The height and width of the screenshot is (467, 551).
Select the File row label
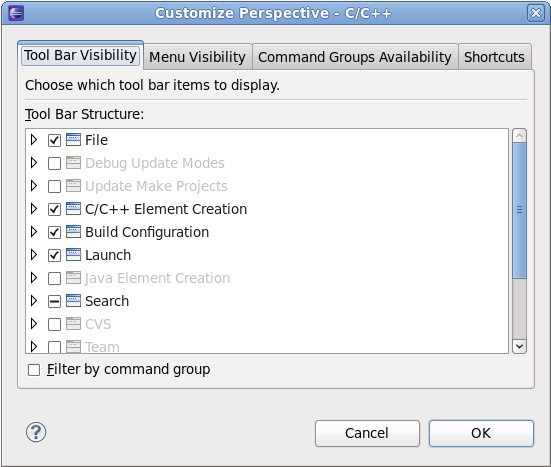96,140
